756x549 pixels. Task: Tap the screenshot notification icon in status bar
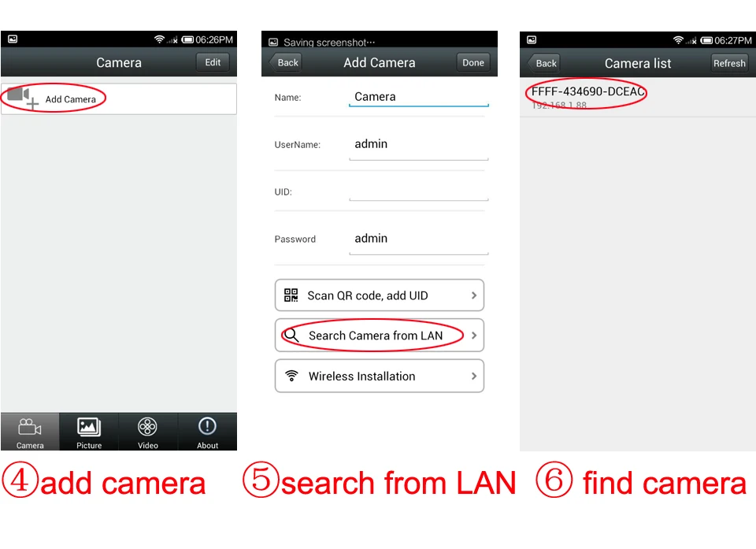pos(273,43)
